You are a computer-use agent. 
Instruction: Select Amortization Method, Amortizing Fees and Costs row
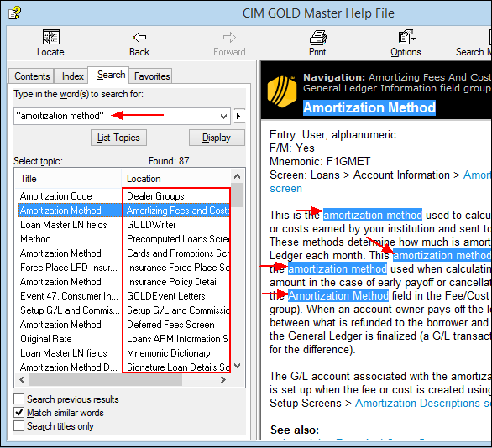pyautogui.click(x=124, y=211)
